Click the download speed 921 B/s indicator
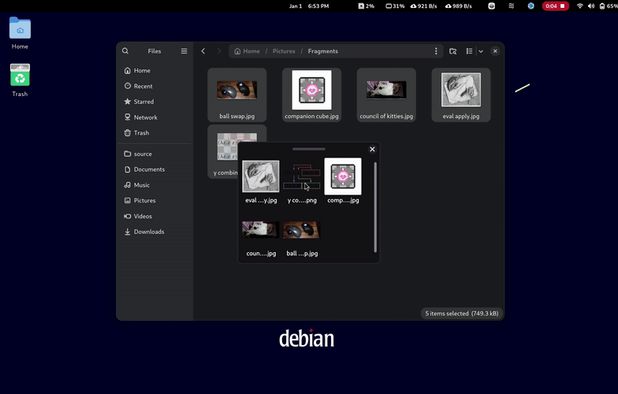Image resolution: width=618 pixels, height=394 pixels. (424, 6)
